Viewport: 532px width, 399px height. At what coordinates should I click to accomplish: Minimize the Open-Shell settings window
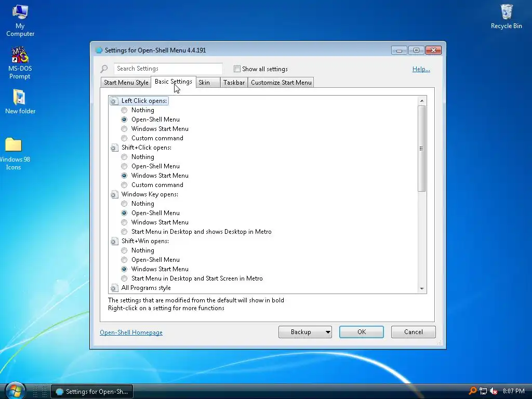pyautogui.click(x=399, y=50)
